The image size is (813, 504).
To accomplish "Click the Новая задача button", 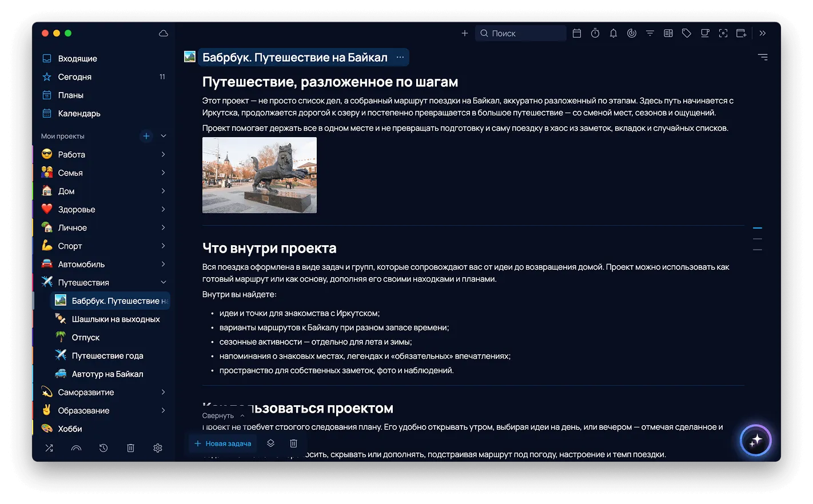I will coord(223,443).
